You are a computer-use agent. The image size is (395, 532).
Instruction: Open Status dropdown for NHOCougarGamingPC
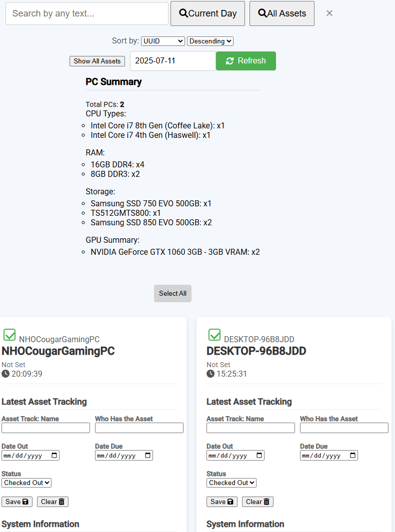[26, 483]
